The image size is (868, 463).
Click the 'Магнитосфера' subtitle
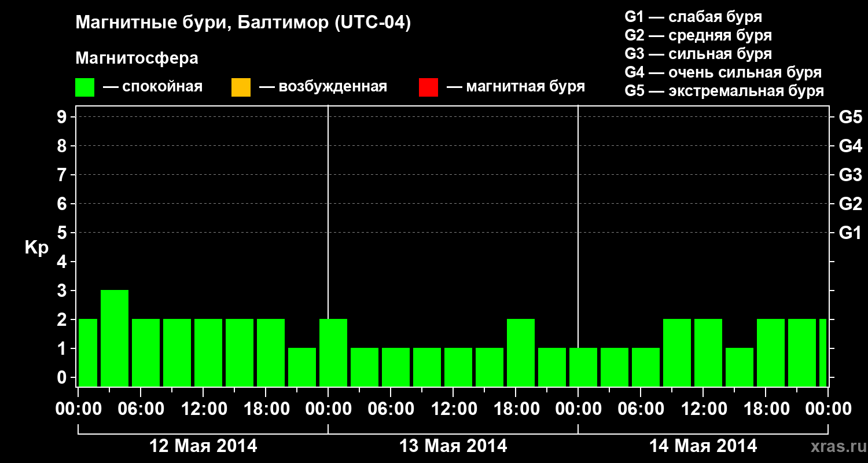tap(137, 58)
